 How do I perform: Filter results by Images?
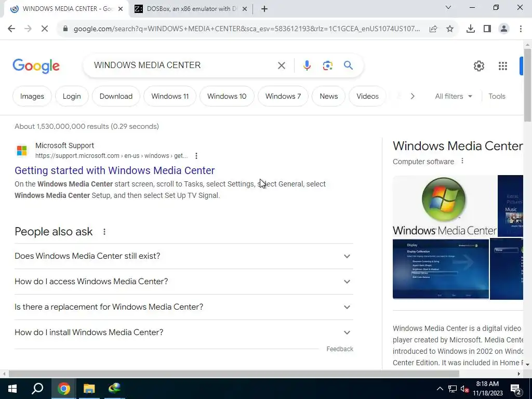32,96
